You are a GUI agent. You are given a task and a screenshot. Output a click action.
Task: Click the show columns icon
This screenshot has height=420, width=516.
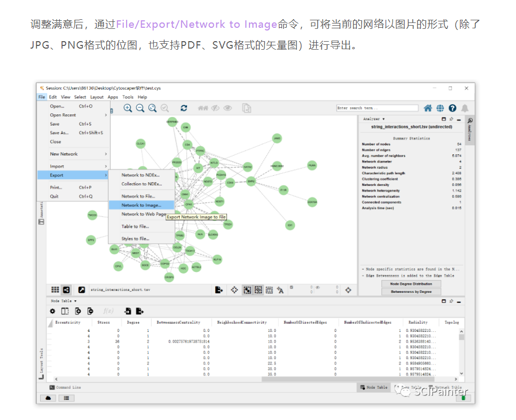point(65,311)
